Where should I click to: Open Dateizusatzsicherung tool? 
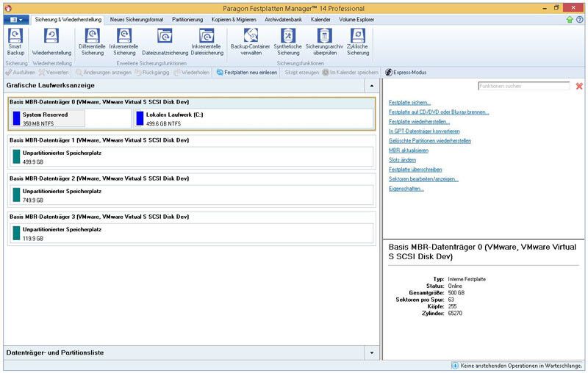pyautogui.click(x=165, y=42)
